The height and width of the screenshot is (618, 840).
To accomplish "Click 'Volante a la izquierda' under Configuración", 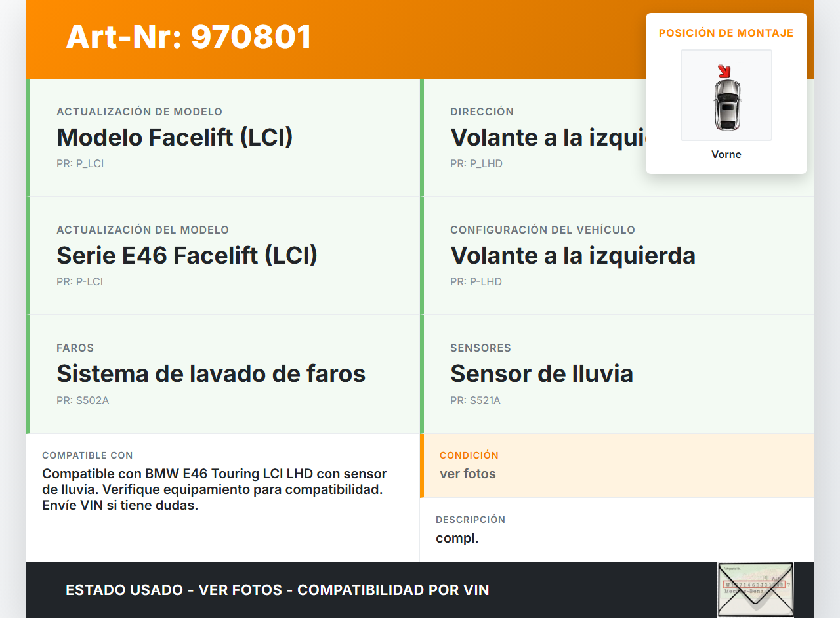I will (573, 256).
